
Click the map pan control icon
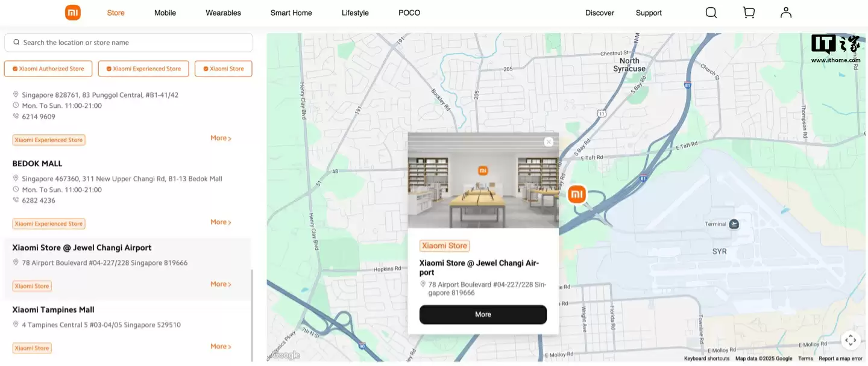[851, 340]
